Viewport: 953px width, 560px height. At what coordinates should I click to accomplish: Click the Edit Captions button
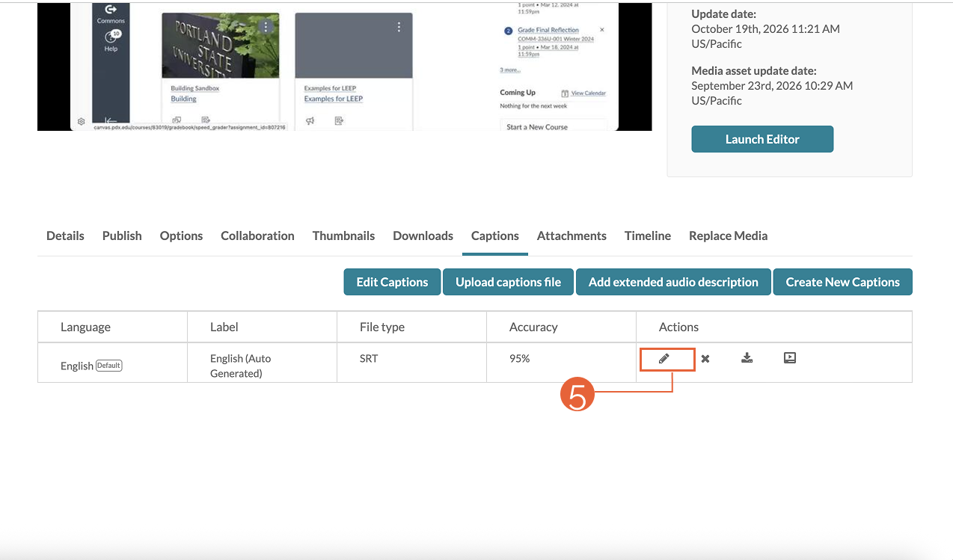(392, 282)
